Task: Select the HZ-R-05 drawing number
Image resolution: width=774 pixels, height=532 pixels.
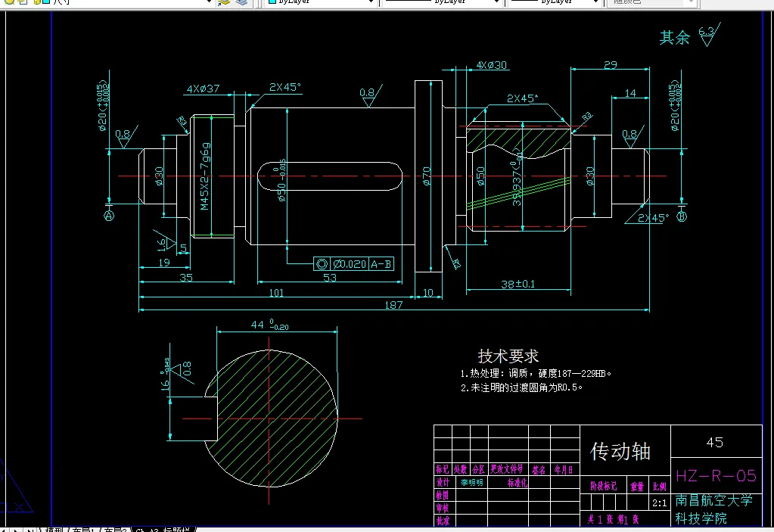Action: click(716, 476)
